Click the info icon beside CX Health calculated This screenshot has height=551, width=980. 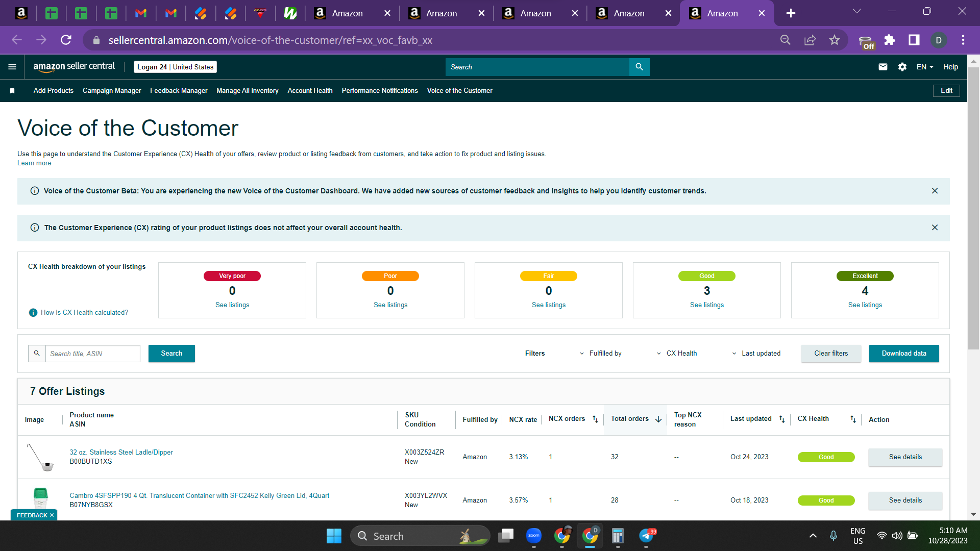coord(33,313)
